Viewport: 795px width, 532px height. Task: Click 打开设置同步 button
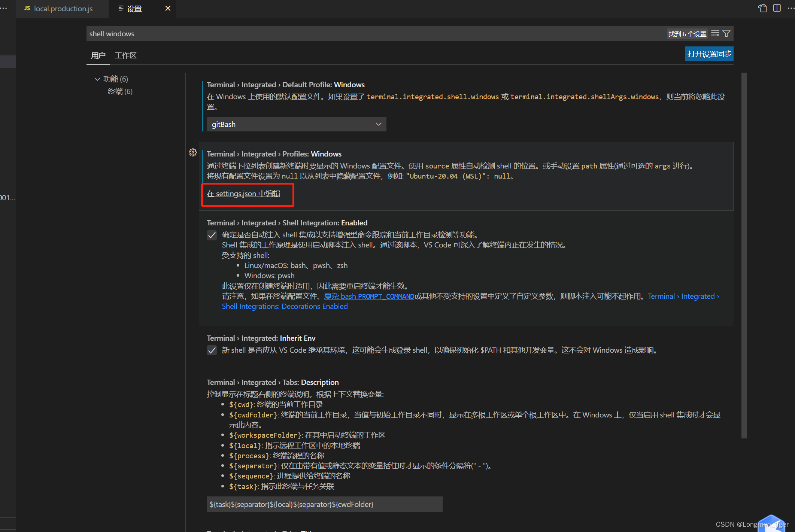pos(711,54)
